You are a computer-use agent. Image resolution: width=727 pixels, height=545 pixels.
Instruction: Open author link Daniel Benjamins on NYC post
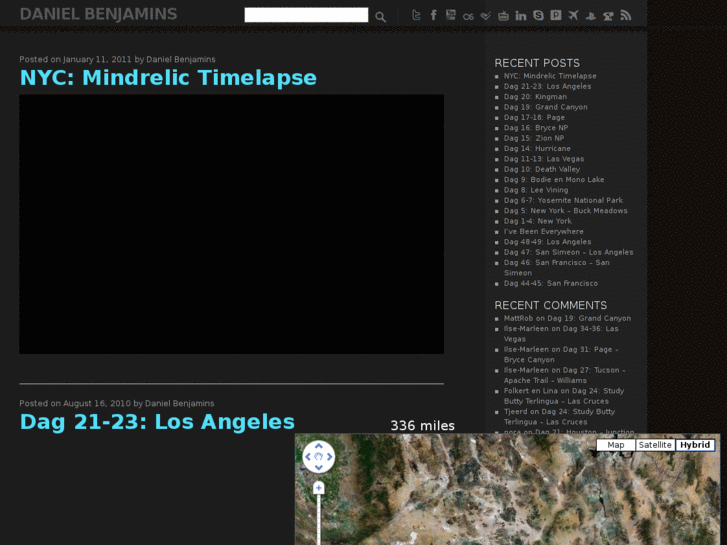tap(181, 59)
